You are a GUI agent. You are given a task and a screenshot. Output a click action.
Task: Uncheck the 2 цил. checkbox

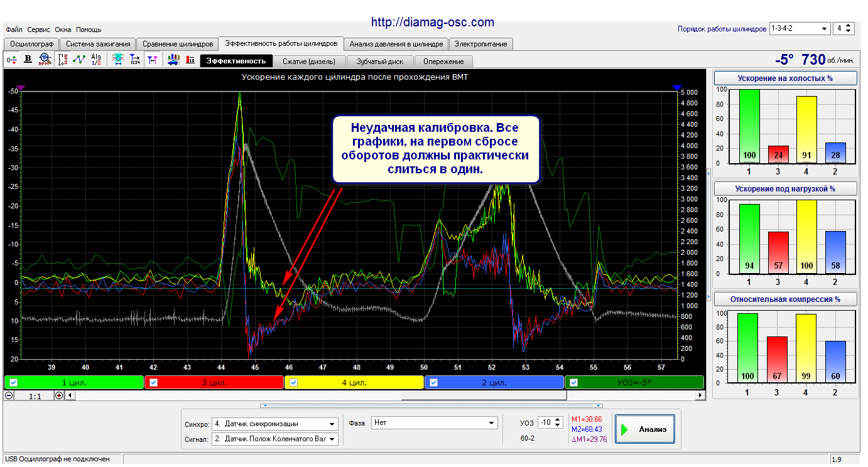click(x=433, y=382)
